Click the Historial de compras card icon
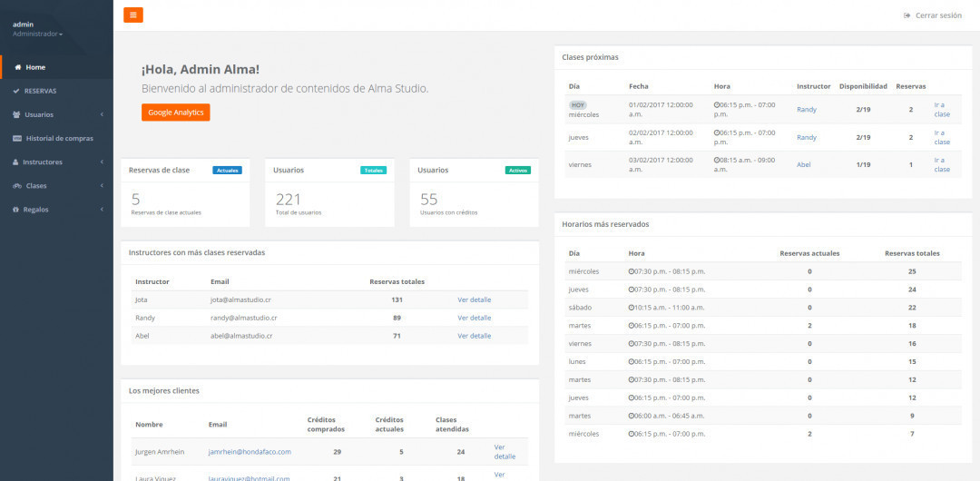This screenshot has width=980, height=481. 17,138
